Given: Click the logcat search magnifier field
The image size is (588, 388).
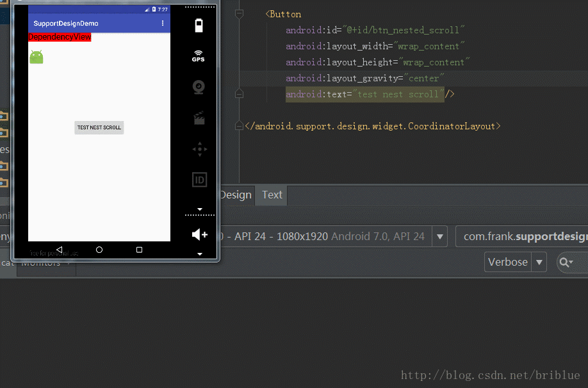Looking at the screenshot, I should 572,262.
